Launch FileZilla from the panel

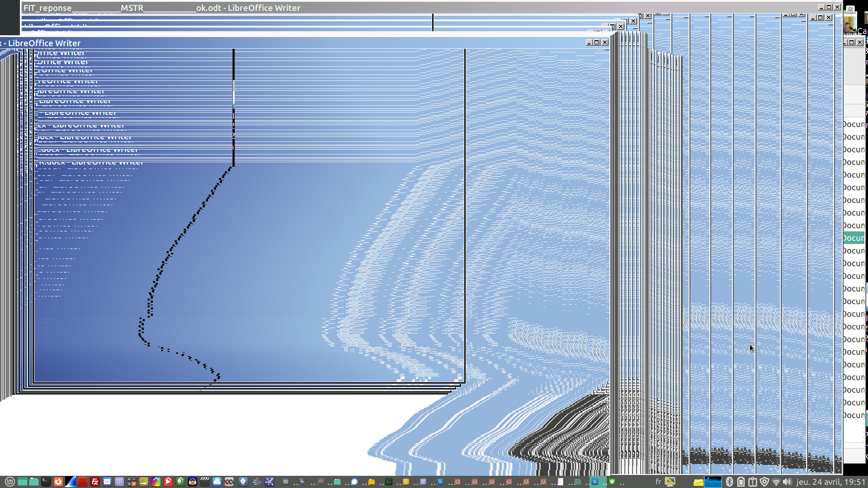(x=95, y=482)
